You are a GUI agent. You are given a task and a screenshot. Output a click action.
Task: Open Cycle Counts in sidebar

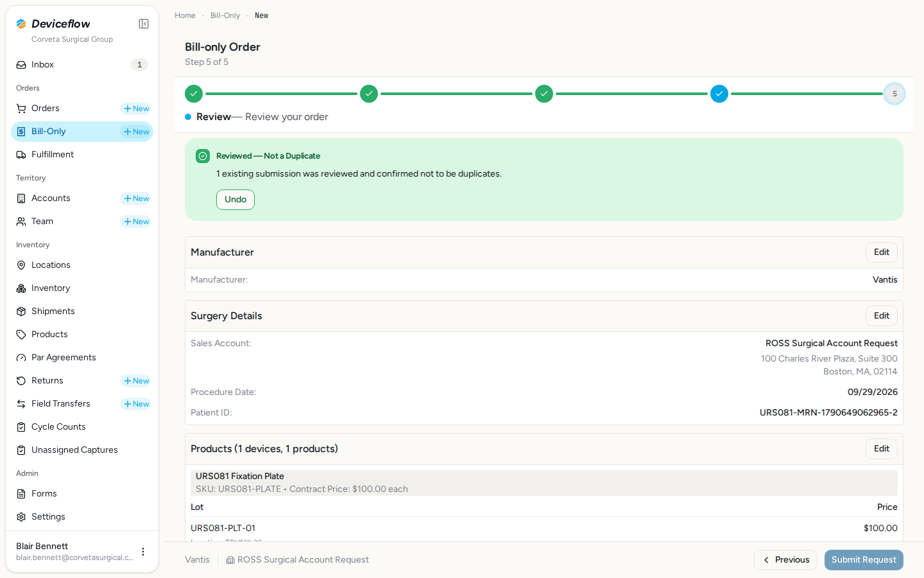(x=82, y=427)
